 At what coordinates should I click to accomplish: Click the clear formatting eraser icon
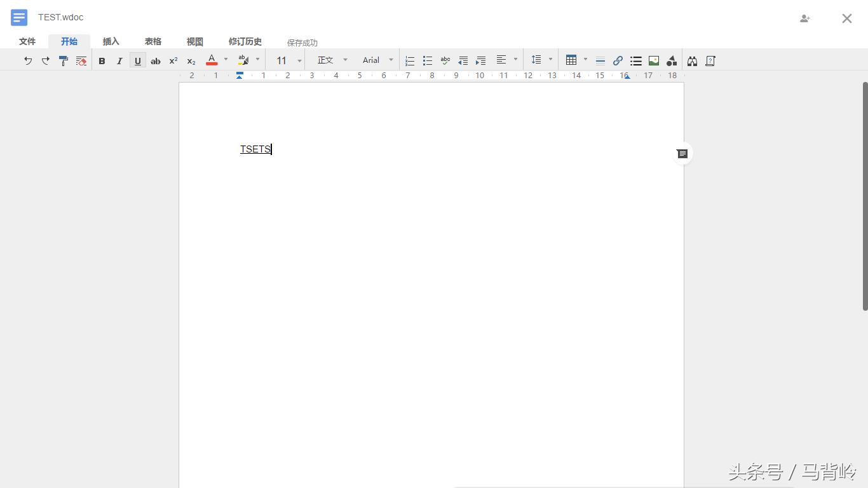pos(81,61)
